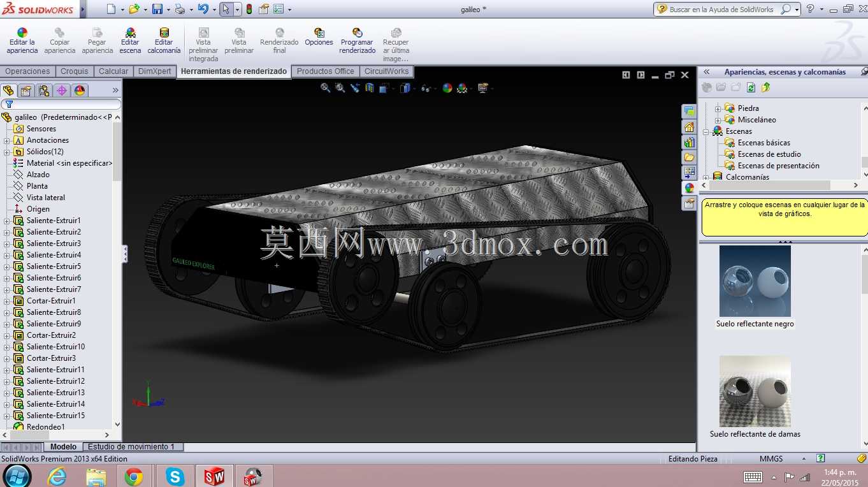Choose Suelo reflectante negro scene thumbnail
The width and height of the screenshot is (868, 487).
point(755,281)
